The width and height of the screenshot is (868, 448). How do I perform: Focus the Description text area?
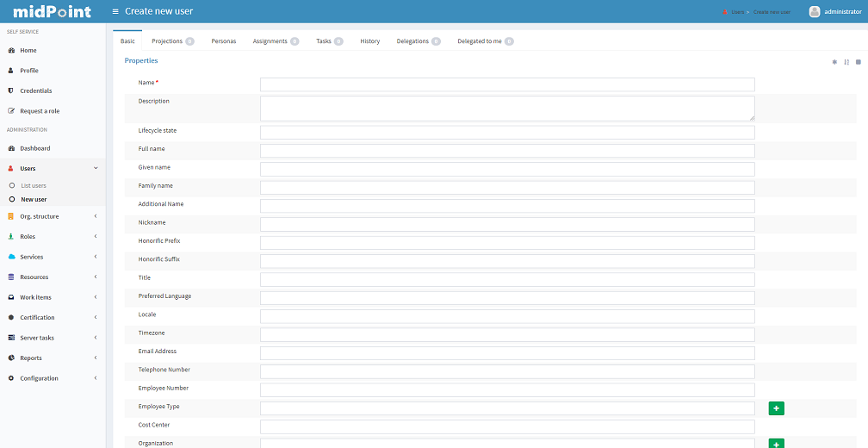pyautogui.click(x=508, y=109)
